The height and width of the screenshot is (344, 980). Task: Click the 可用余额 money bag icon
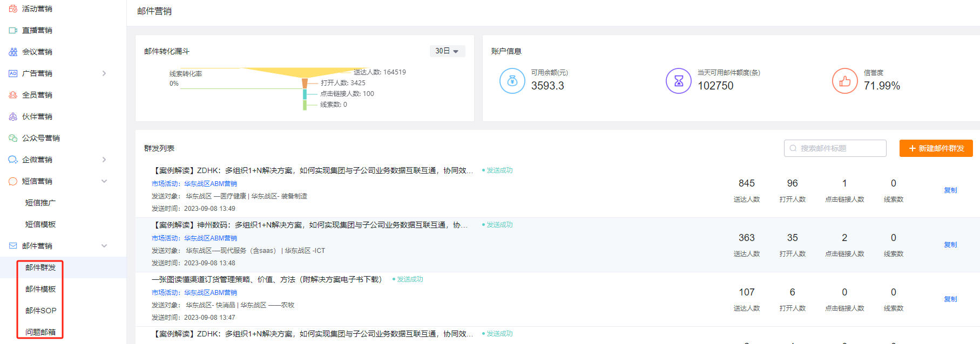click(512, 81)
